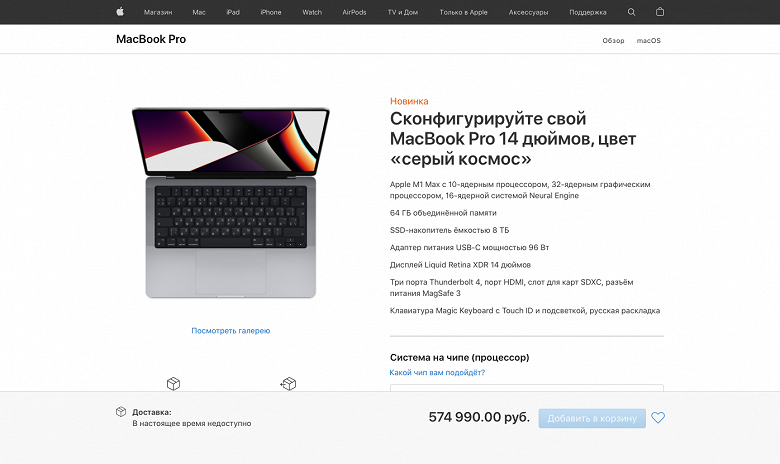Viewport: 780px width, 464px height.
Task: Open Какой чип вам подойдёт? link
Action: [x=437, y=372]
